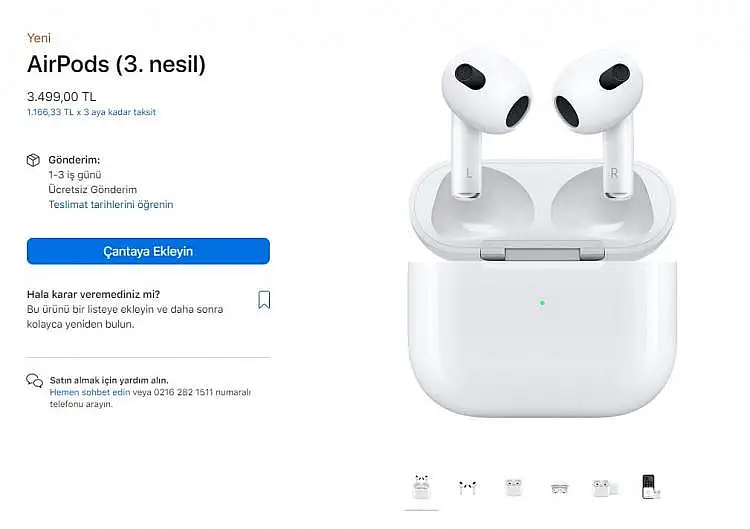Click the green status light on case
750x529 pixels.
tap(542, 303)
